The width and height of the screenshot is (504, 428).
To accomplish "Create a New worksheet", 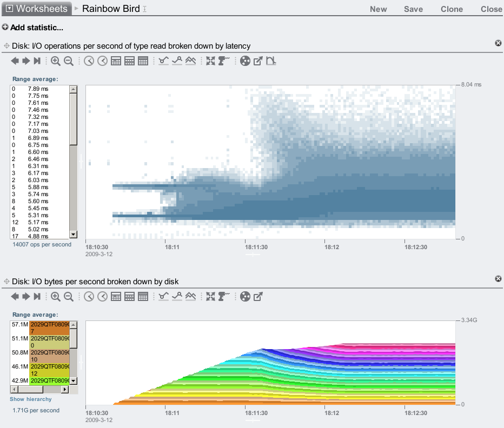I will 378,9.
